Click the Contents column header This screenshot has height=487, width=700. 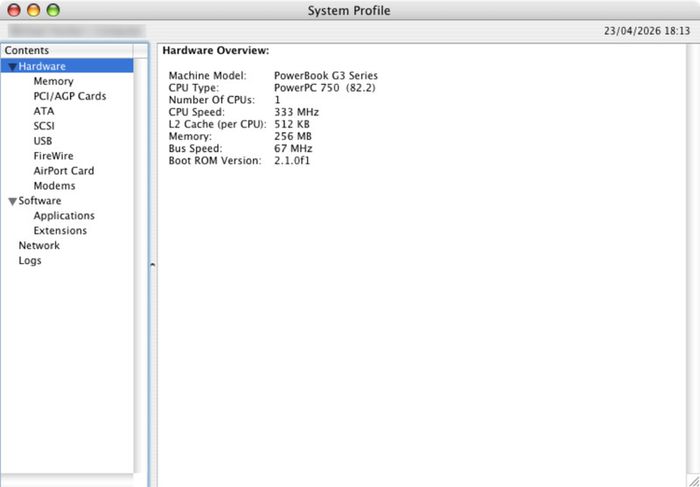coord(67,51)
